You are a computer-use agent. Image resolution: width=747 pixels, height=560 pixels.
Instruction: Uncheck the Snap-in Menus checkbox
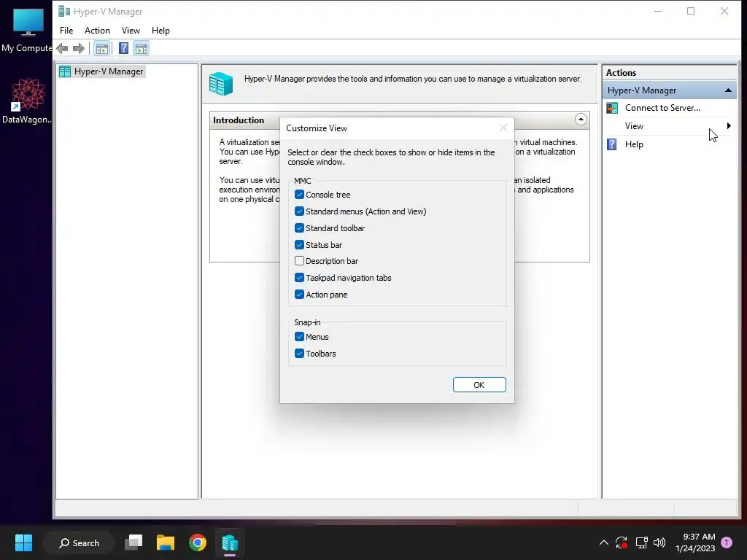pos(299,337)
